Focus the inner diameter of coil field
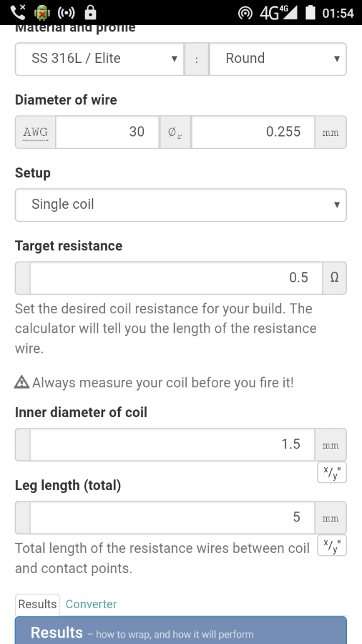Image resolution: width=362 pixels, height=644 pixels. [x=172, y=445]
